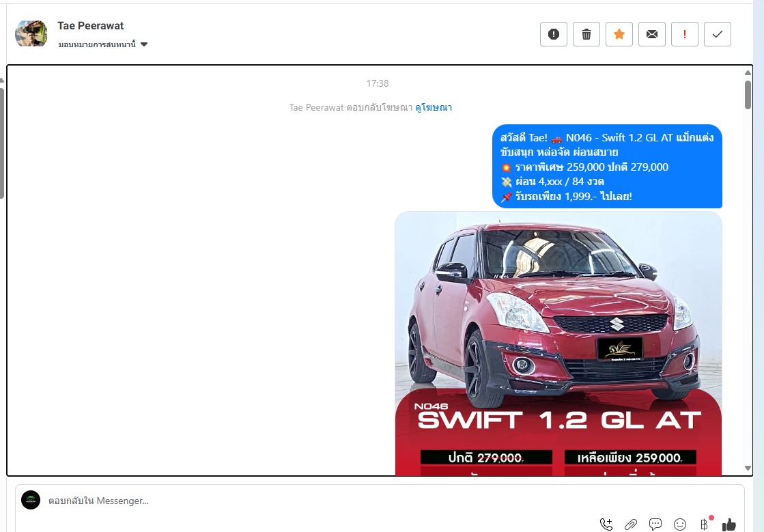Click chat scrollbar down arrow
Image resolution: width=764 pixels, height=532 pixels.
point(748,468)
